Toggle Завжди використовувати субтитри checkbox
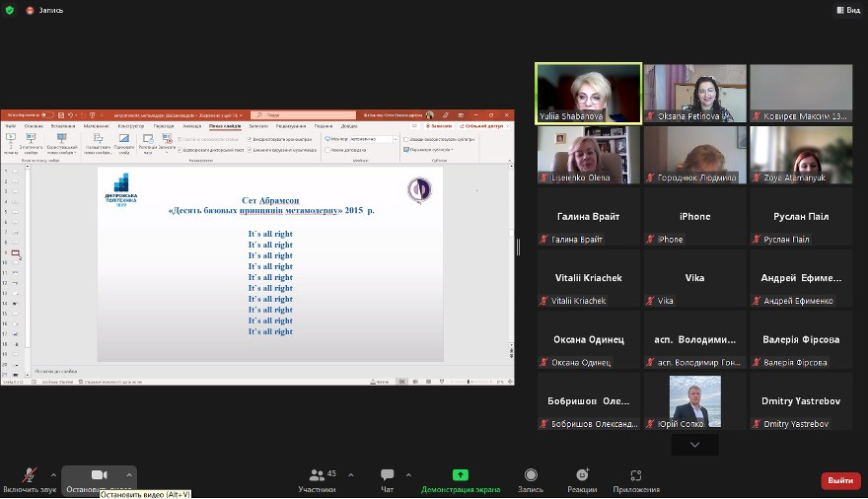Viewport: 868px width, 499px height. click(405, 139)
